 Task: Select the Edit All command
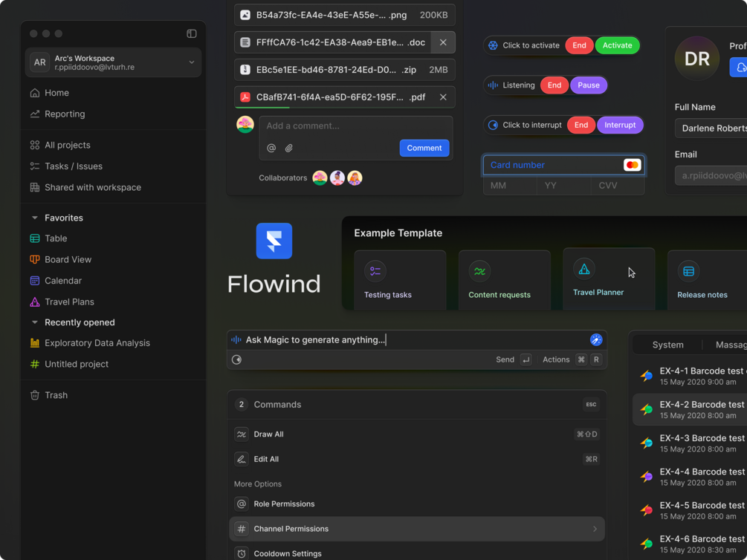[x=416, y=459]
